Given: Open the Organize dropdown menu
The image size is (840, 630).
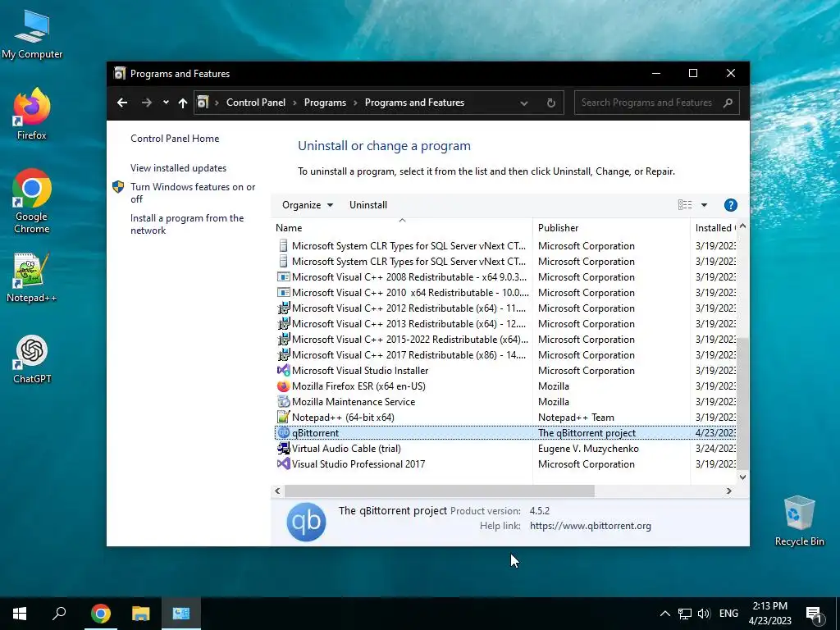Looking at the screenshot, I should (x=308, y=205).
